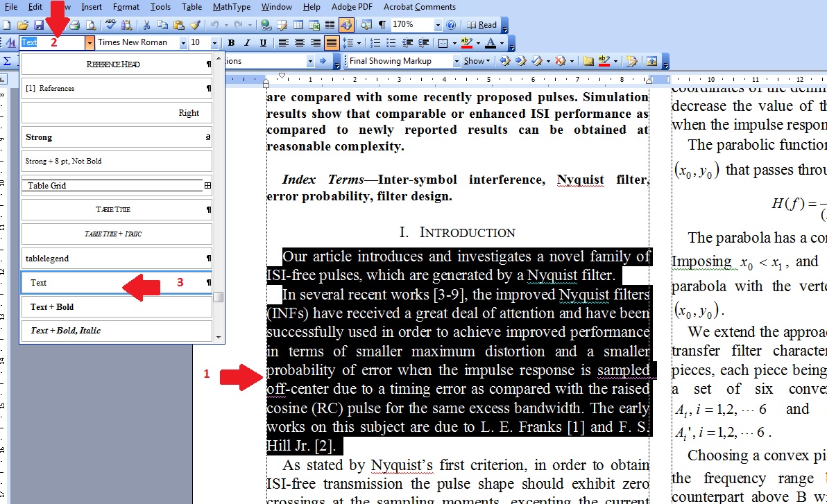Expand the Times New Roman font dropdown
This screenshot has width=827, height=504.
click(x=183, y=43)
